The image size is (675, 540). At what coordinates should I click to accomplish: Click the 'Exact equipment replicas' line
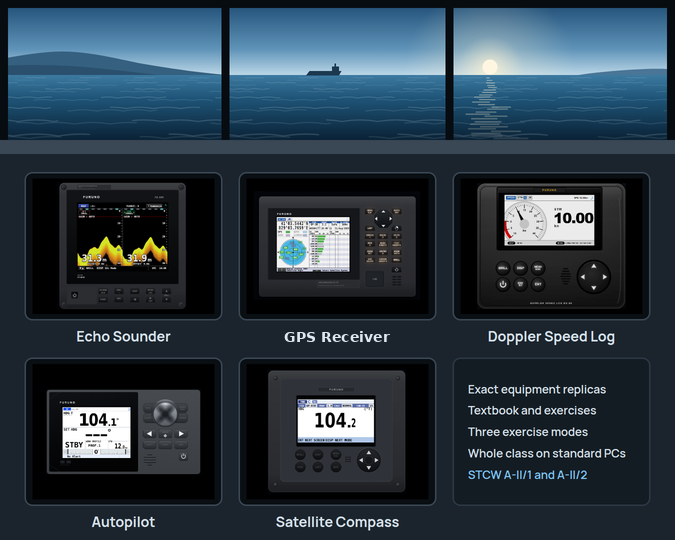pos(537,390)
